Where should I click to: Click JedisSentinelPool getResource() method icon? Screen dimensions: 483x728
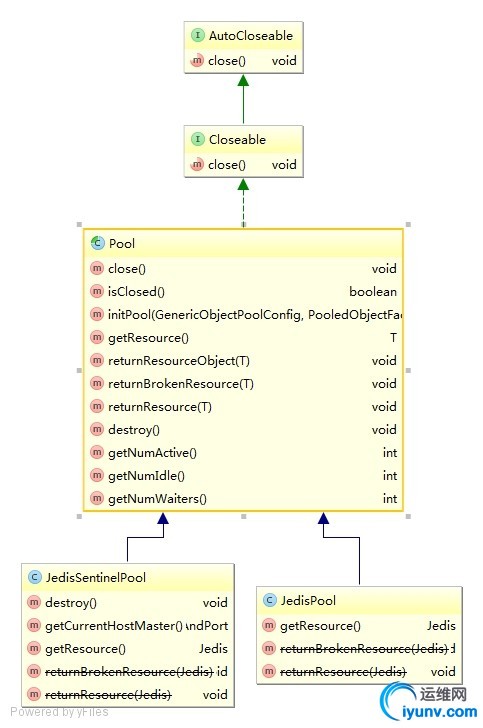34,649
